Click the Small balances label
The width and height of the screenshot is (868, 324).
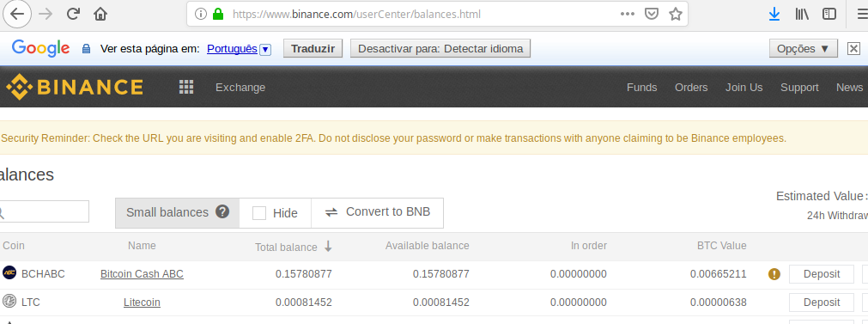coord(167,212)
